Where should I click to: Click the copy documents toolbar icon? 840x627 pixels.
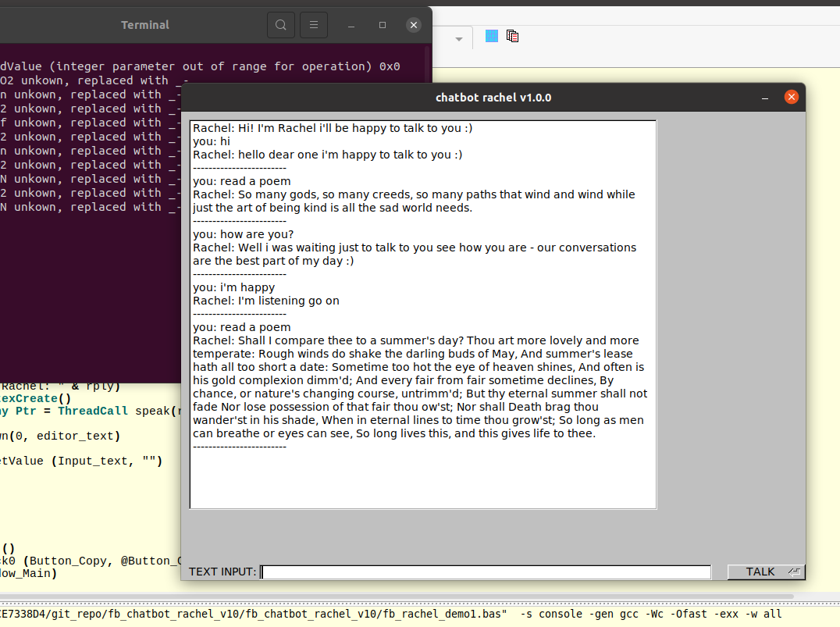point(512,36)
